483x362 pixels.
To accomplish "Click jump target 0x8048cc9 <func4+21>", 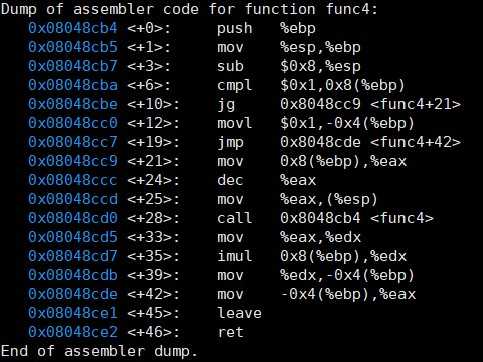I will point(370,104).
